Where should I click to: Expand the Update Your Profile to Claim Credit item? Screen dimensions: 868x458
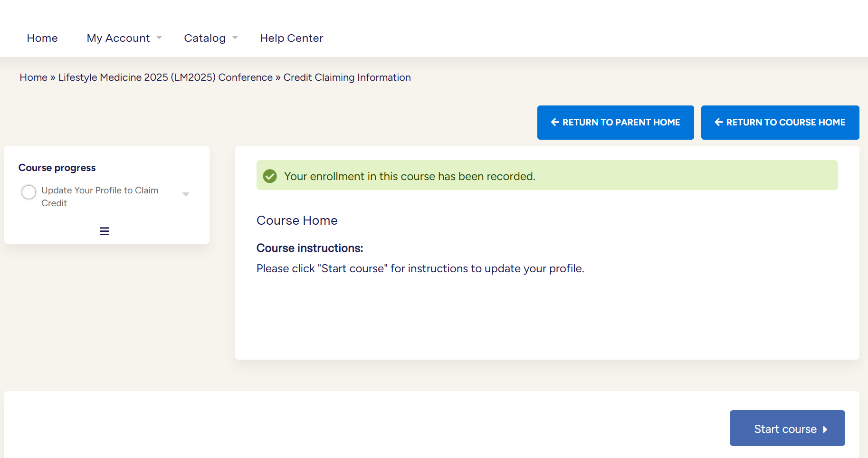click(x=186, y=194)
